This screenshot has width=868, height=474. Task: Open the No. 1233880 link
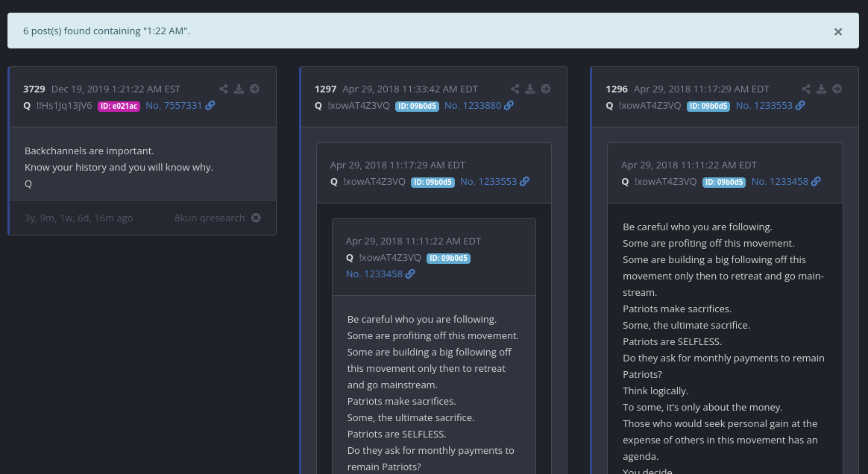point(473,106)
